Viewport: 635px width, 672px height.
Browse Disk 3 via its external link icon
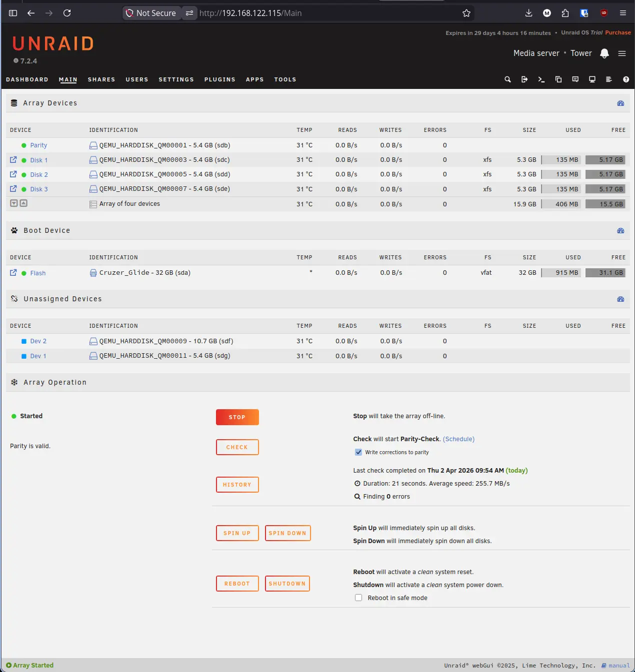coord(13,189)
